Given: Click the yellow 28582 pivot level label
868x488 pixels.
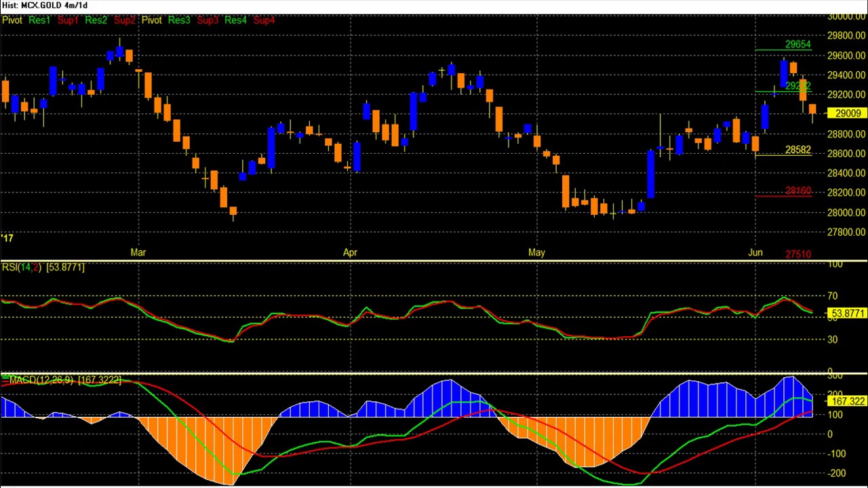Looking at the screenshot, I should 797,149.
